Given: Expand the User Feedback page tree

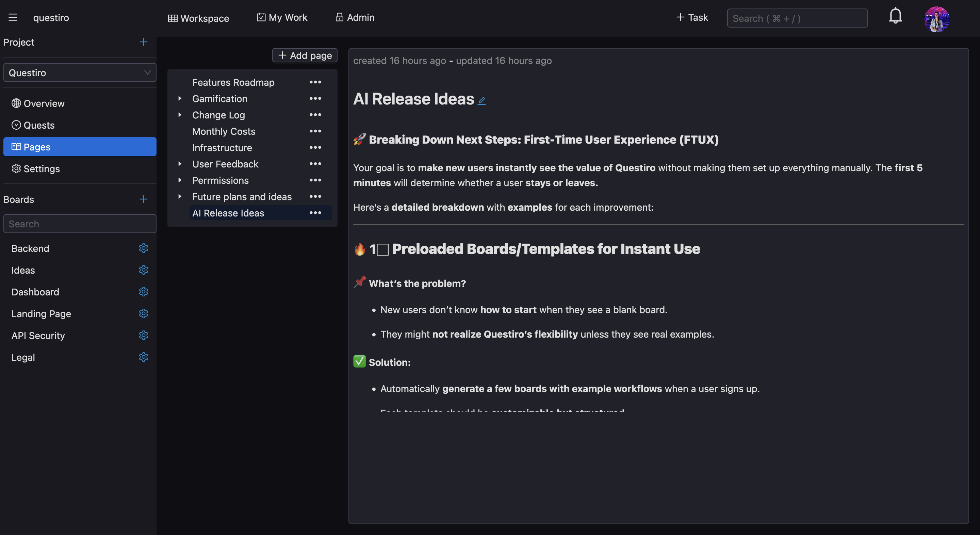Looking at the screenshot, I should pos(180,164).
